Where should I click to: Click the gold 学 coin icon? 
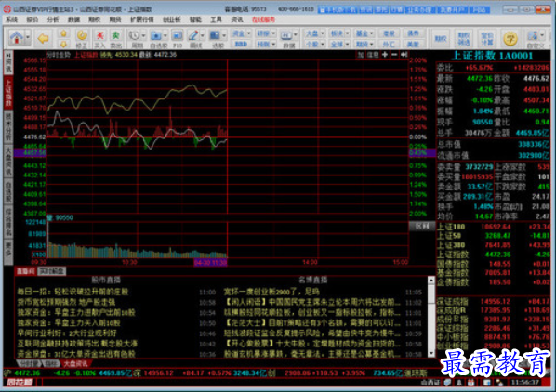coord(510,38)
